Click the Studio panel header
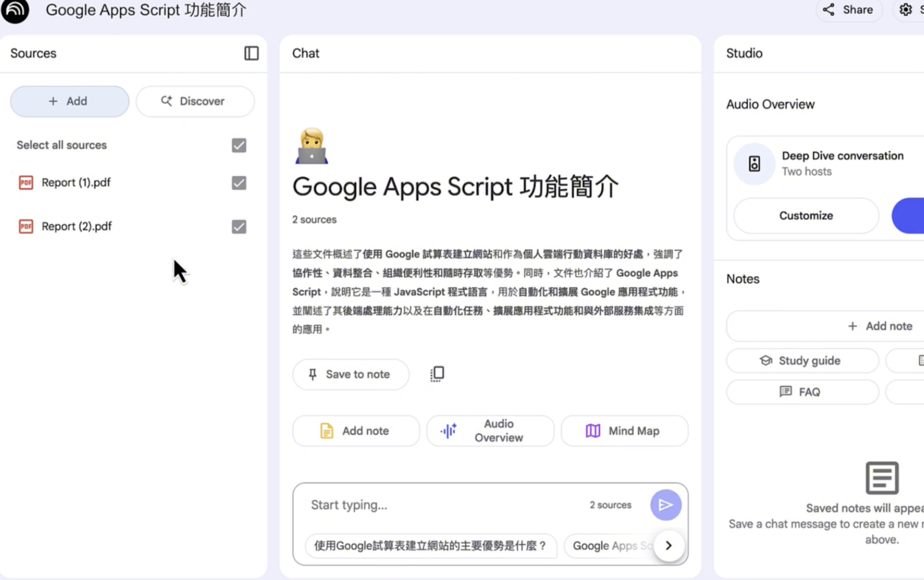The width and height of the screenshot is (924, 580). pos(744,53)
